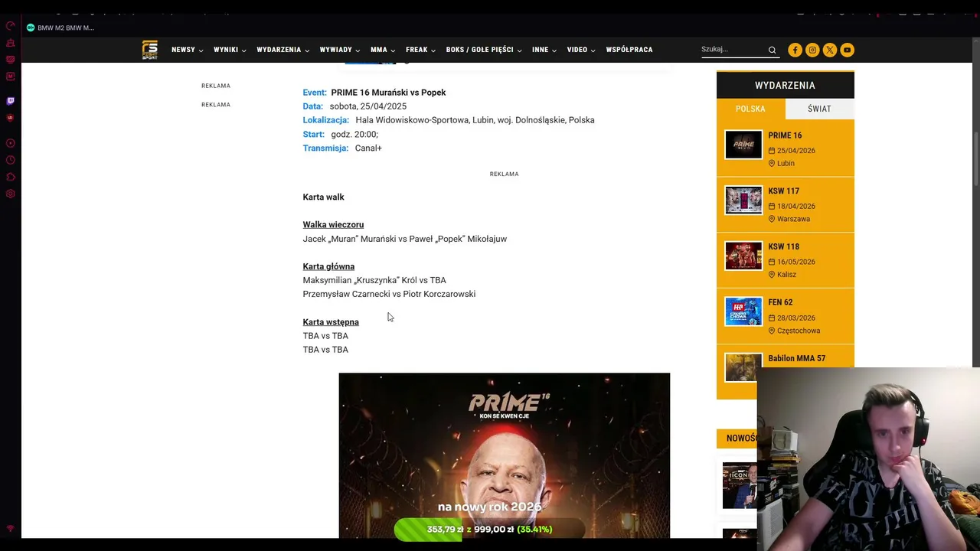Click text "Przemysław Czarnecki vs Piotr Korczarowski"

tap(389, 294)
